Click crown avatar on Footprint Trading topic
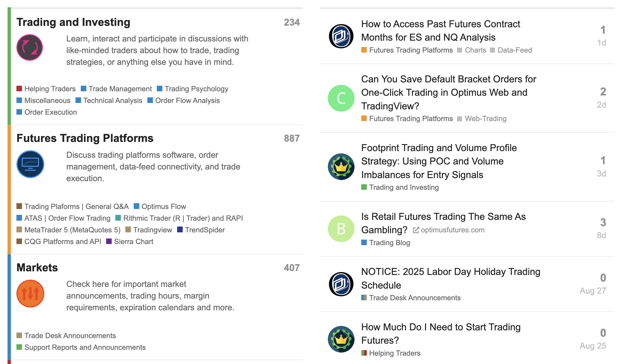Image resolution: width=630 pixels, height=364 pixels. coord(341,167)
